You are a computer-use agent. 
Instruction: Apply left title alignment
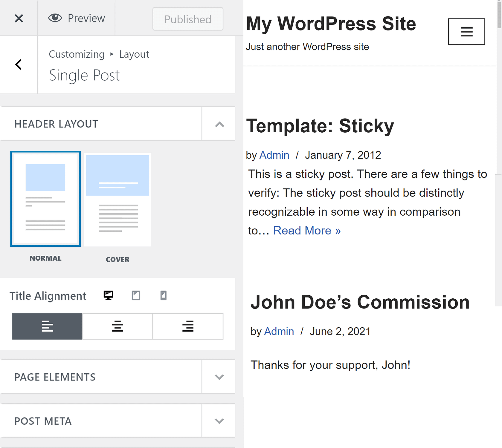coord(47,326)
